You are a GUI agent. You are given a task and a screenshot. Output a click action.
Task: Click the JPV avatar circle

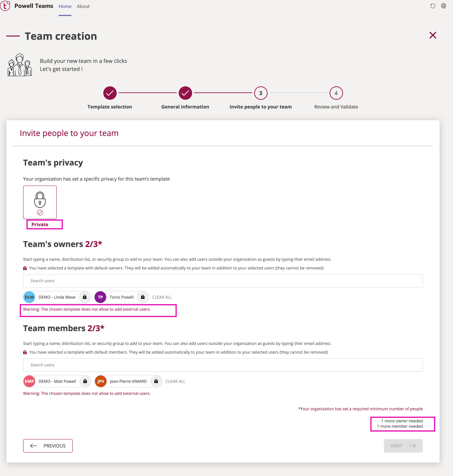coord(101,381)
